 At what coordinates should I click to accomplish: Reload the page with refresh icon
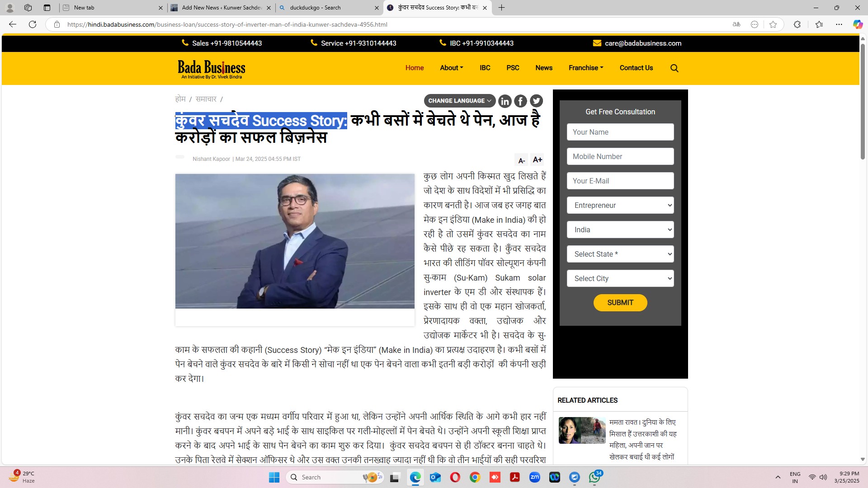[x=33, y=24]
